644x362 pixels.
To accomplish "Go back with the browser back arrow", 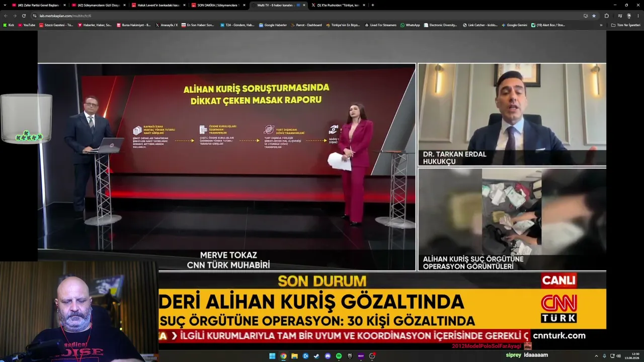I will 6,16.
